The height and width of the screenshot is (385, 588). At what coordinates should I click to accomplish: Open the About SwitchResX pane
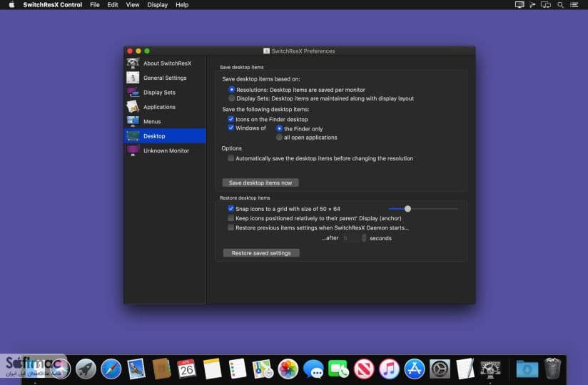pos(165,63)
